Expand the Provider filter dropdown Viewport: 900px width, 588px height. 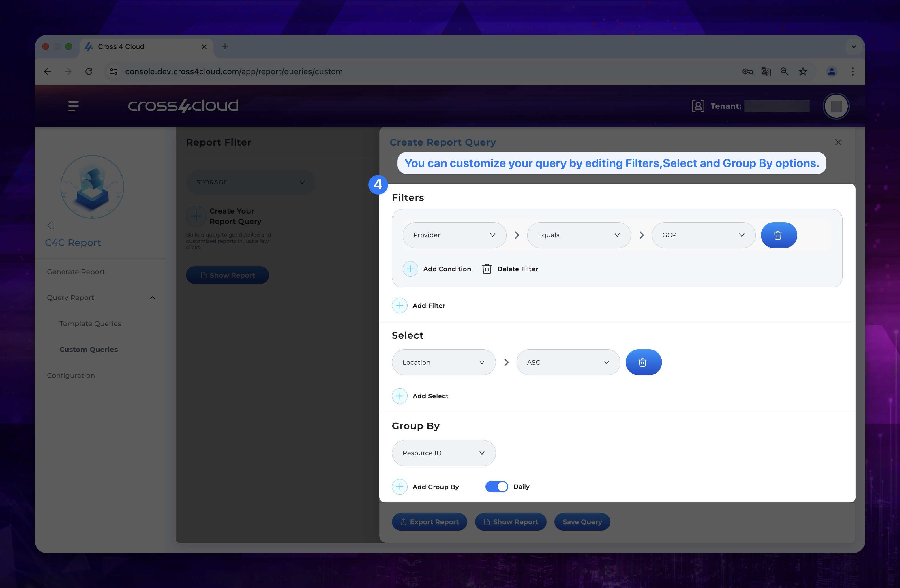(452, 234)
